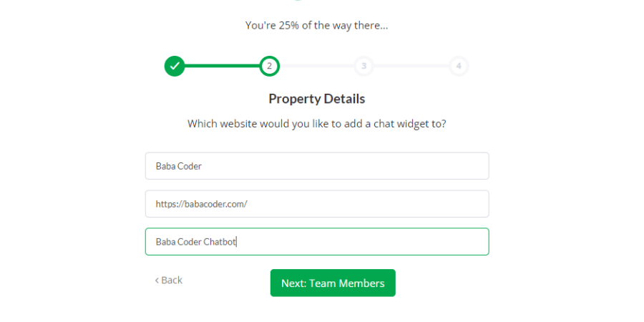Click the 'Property Details' heading
644x322 pixels.
point(317,99)
